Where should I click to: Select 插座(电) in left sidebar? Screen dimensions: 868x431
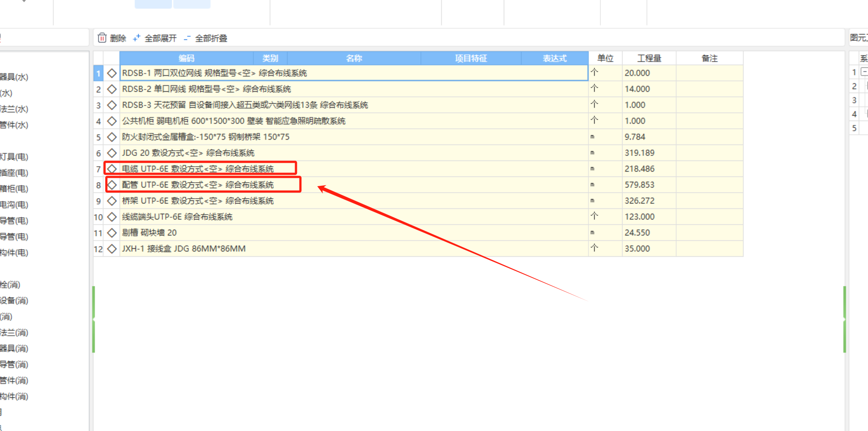pyautogui.click(x=14, y=173)
